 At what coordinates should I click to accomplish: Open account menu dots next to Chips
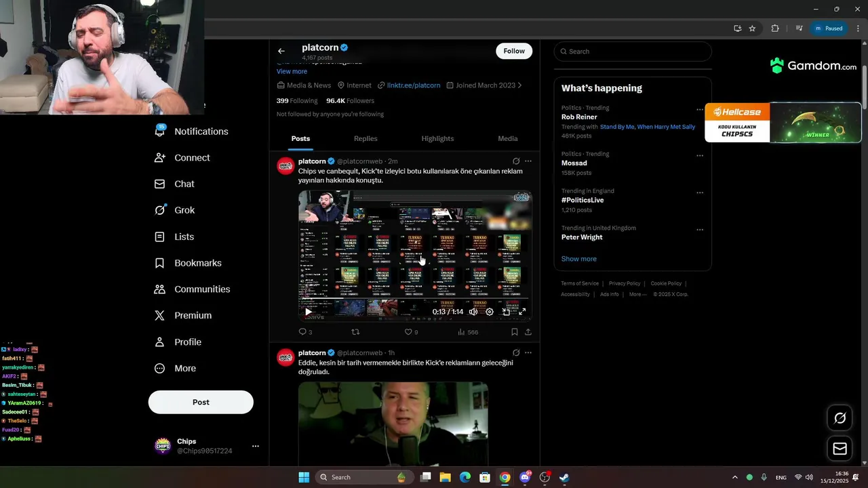tap(256, 446)
